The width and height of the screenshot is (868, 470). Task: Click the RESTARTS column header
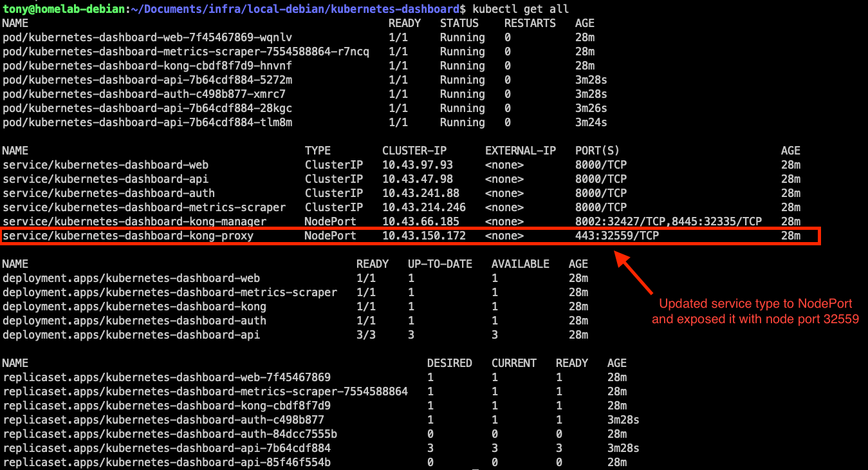click(x=530, y=23)
